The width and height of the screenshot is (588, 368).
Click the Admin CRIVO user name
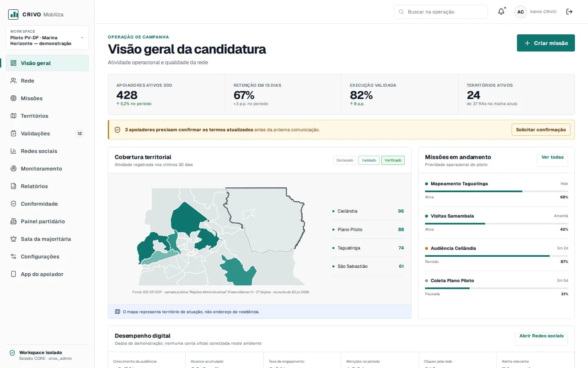tap(543, 12)
